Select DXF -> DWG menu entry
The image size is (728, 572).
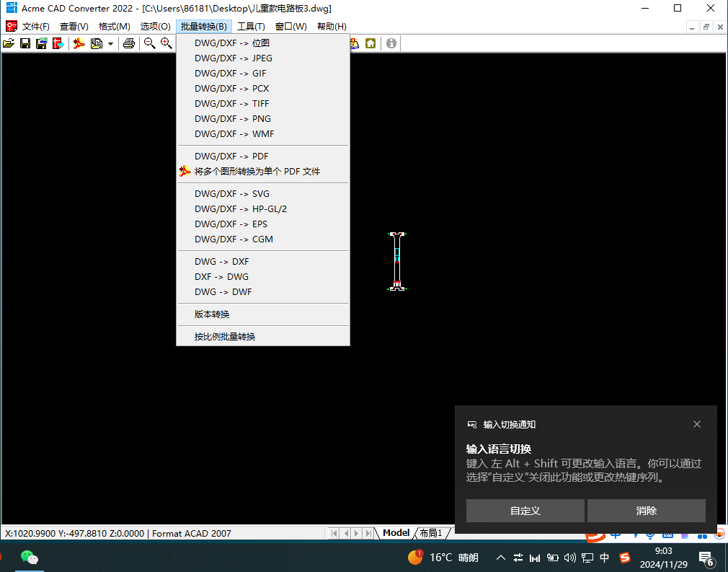(263, 277)
